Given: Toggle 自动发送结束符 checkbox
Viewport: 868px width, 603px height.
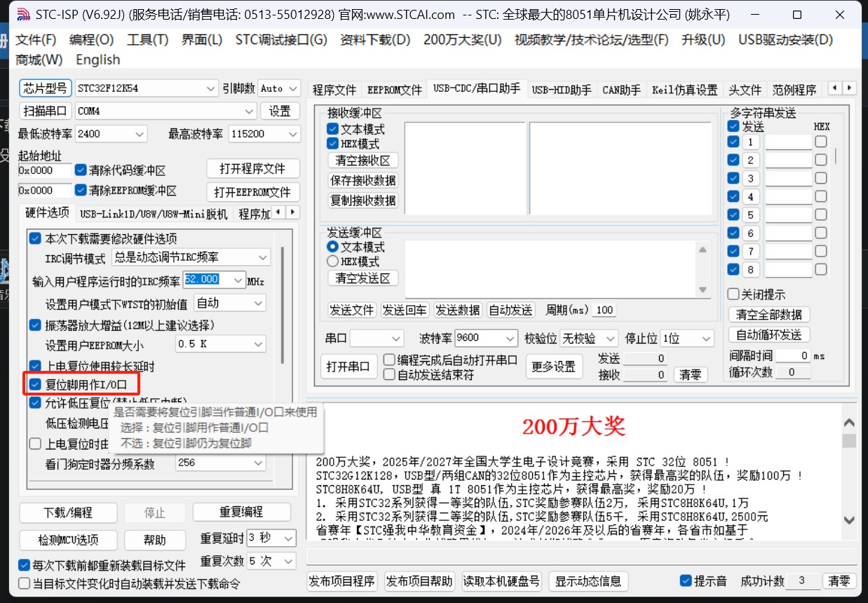Looking at the screenshot, I should [x=389, y=374].
